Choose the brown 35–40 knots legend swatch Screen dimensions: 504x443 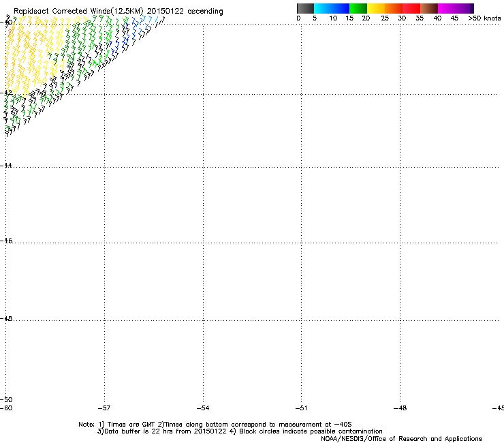429,8
